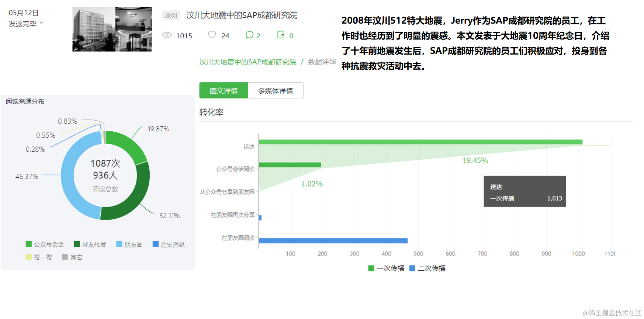This screenshot has height=319, width=644.
Task: Click the 数据详细 breadcrumb text
Action: (322, 62)
